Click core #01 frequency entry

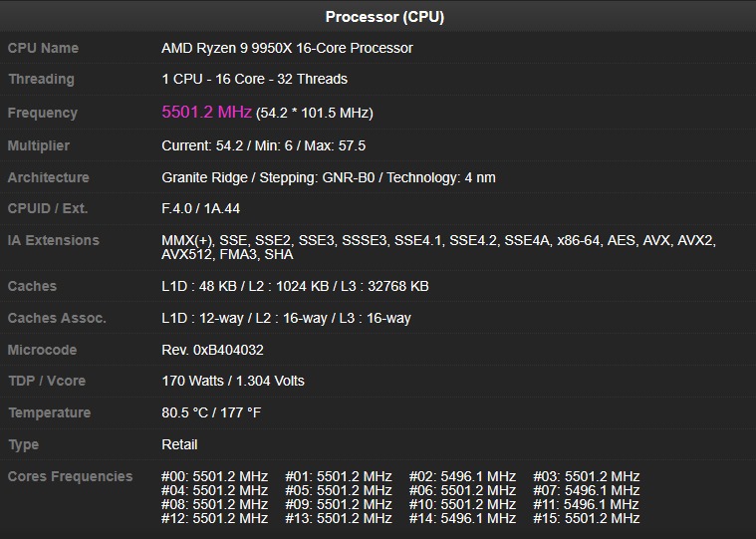point(339,476)
